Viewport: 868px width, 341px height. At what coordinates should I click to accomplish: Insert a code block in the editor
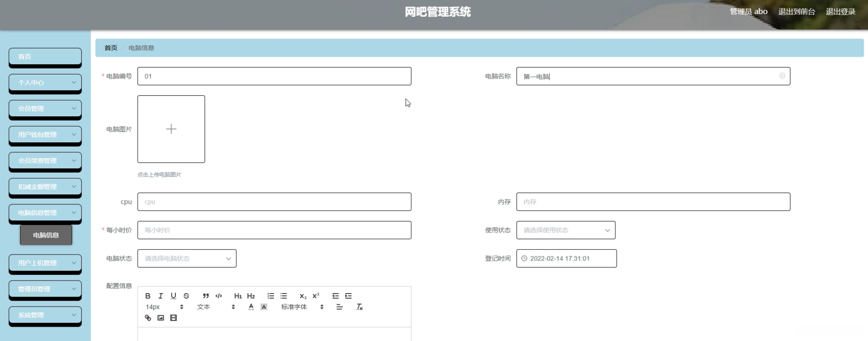pyautogui.click(x=219, y=296)
